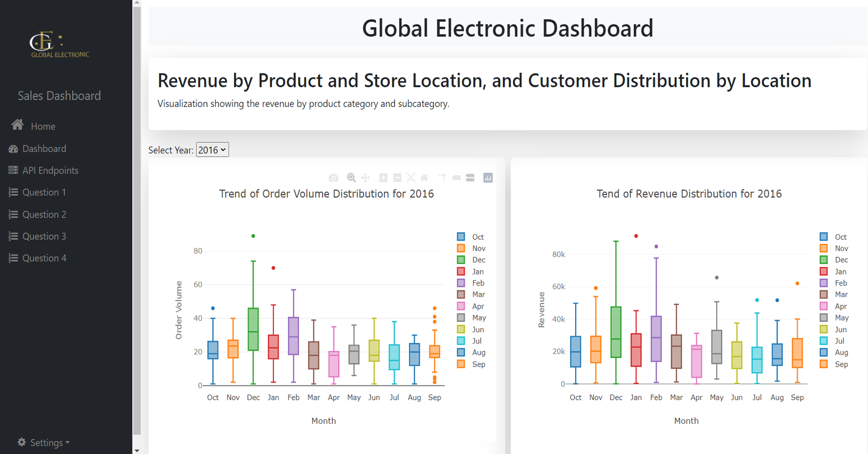868x454 pixels.
Task: Toggle spike lines on the chart
Action: tap(442, 178)
